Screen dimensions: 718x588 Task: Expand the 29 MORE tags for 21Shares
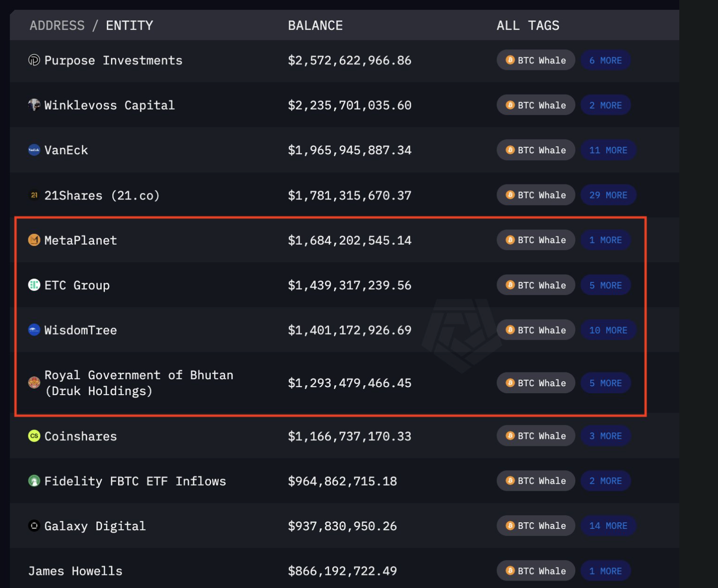click(x=608, y=195)
